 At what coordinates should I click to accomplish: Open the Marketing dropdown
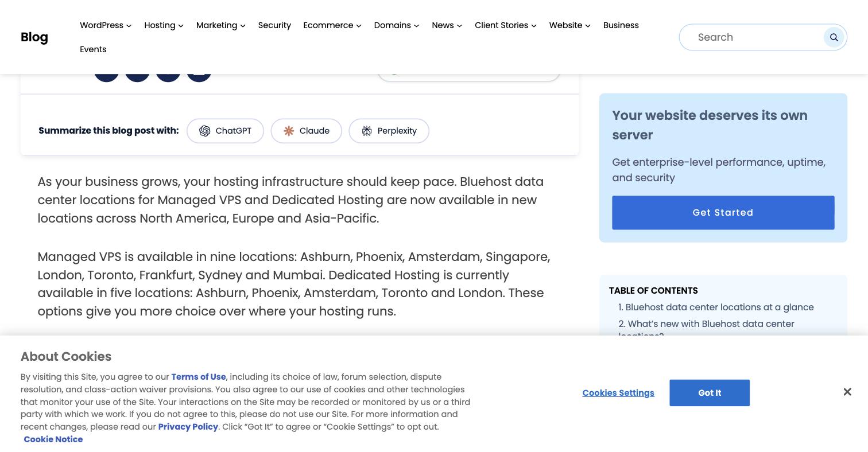220,25
